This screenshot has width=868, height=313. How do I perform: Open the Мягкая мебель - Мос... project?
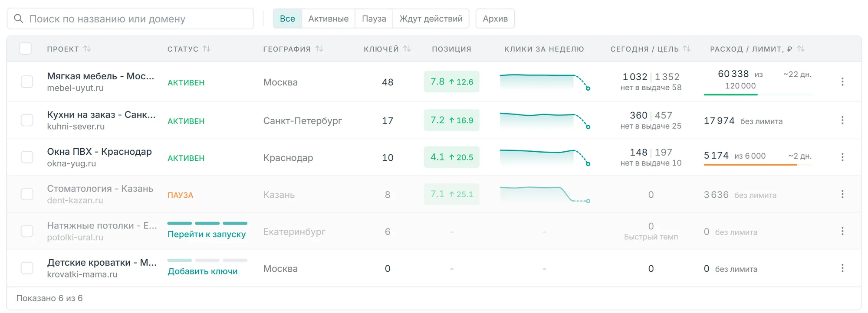pos(101,76)
